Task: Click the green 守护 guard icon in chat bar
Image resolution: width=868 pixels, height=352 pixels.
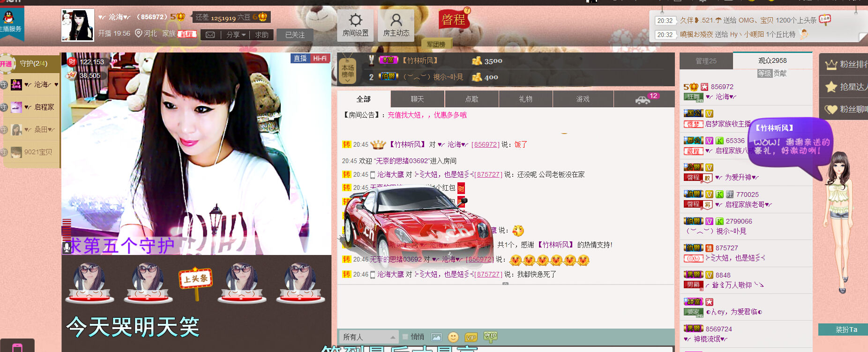Action: [x=490, y=336]
